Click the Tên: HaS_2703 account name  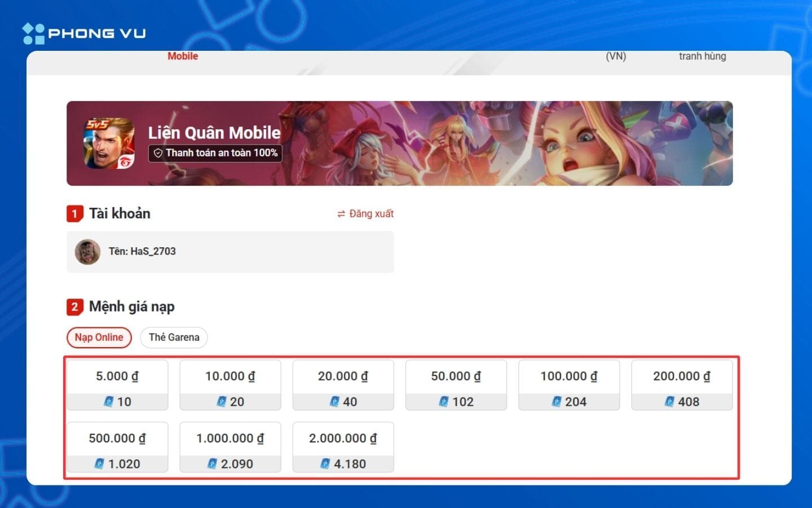click(x=142, y=251)
